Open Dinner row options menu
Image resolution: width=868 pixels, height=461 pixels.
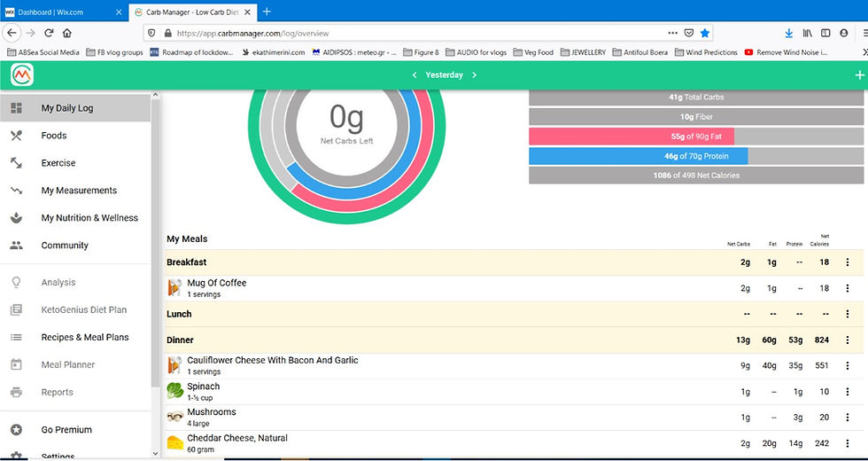(x=848, y=340)
